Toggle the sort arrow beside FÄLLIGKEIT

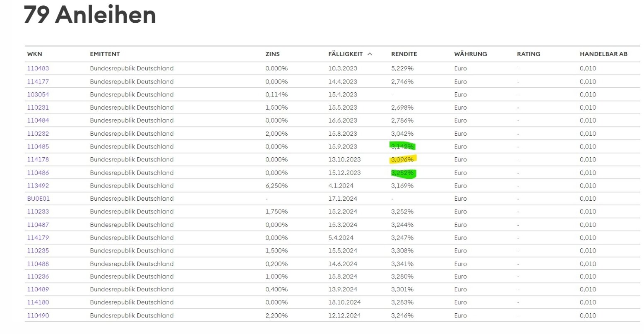click(x=370, y=54)
